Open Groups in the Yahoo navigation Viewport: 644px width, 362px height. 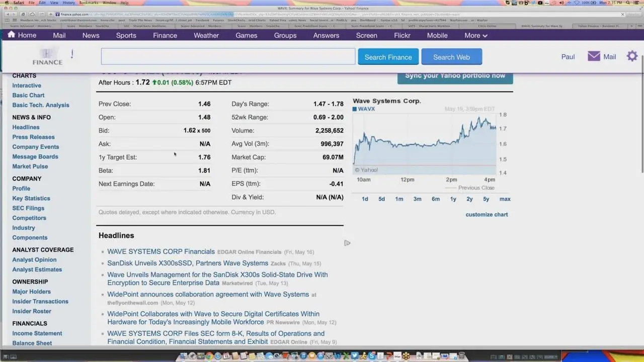coord(285,35)
